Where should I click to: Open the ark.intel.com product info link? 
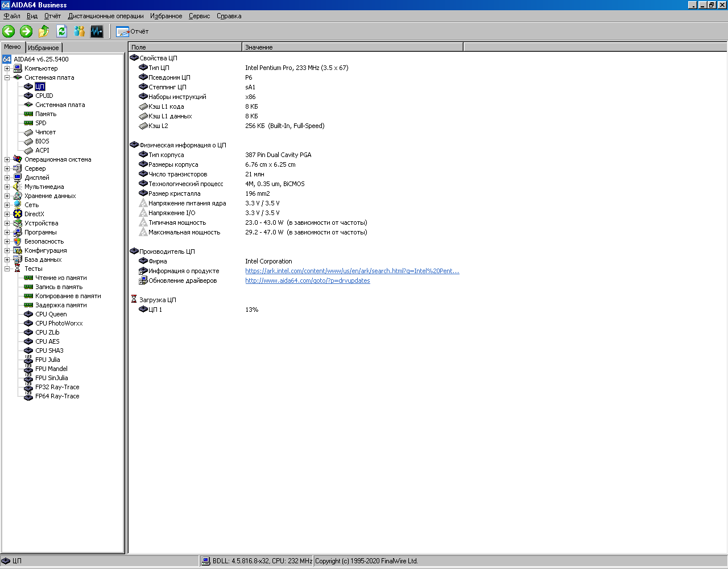coord(352,271)
